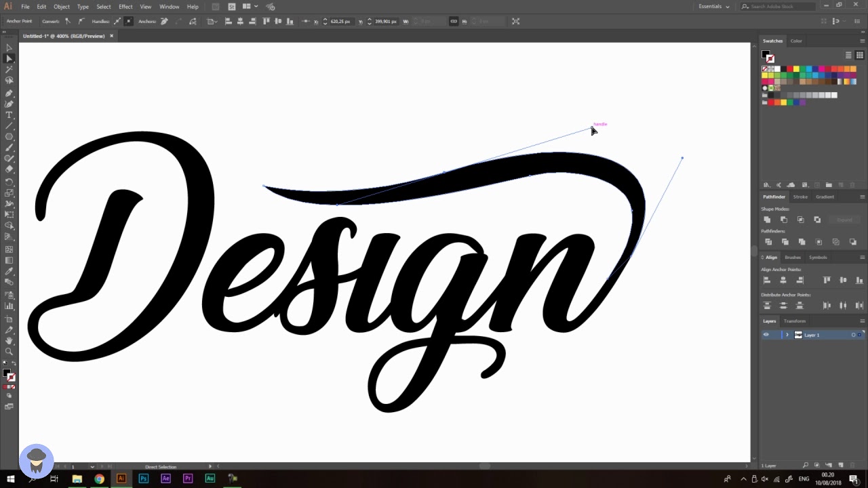
Task: Open the Effect menu
Action: tap(125, 6)
